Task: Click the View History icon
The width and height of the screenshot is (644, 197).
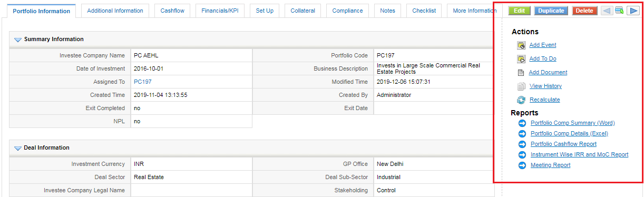Action: [x=521, y=86]
